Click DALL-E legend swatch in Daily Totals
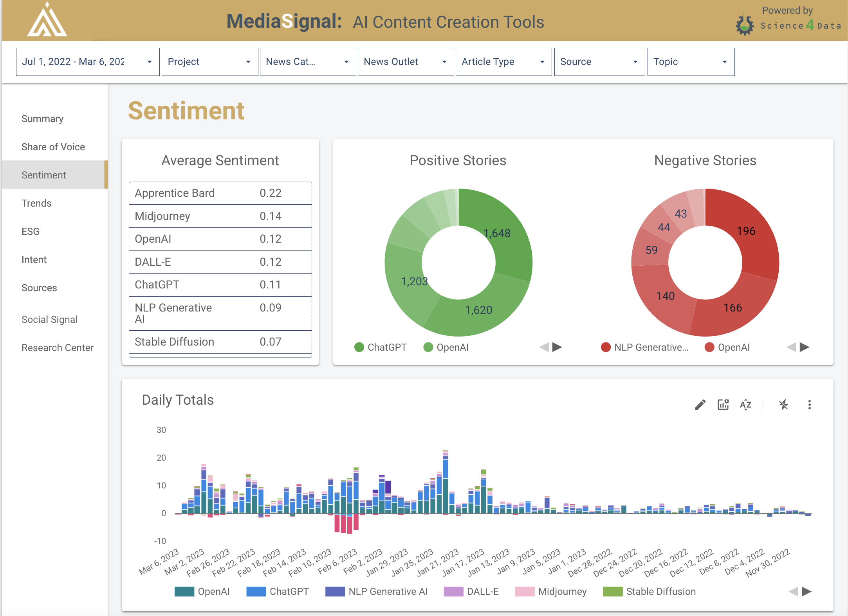 [x=453, y=591]
